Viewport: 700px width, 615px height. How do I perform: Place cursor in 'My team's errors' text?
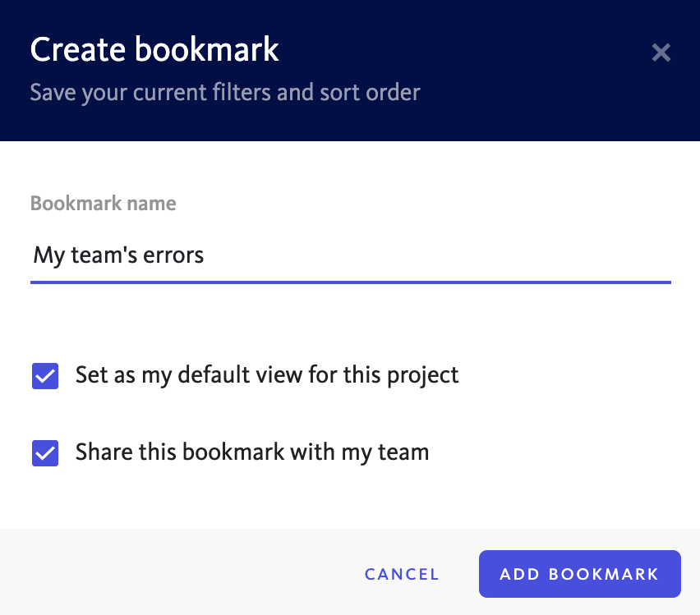pos(118,255)
